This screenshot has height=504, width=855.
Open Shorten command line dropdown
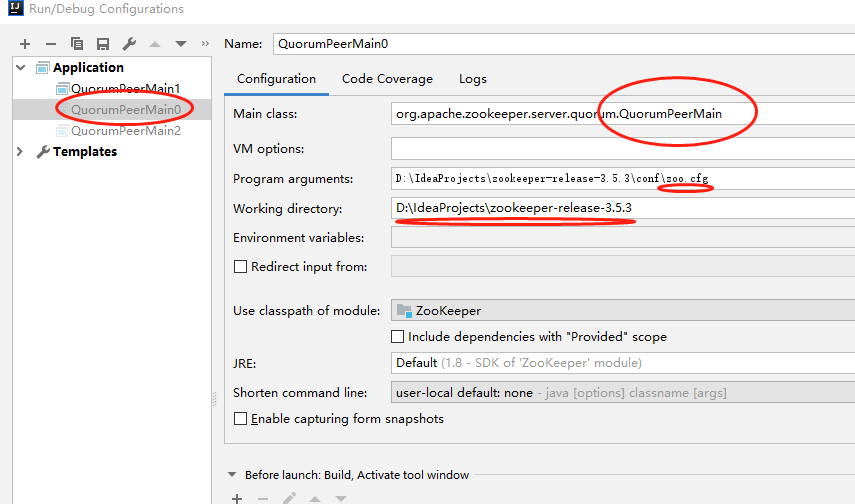pos(623,393)
